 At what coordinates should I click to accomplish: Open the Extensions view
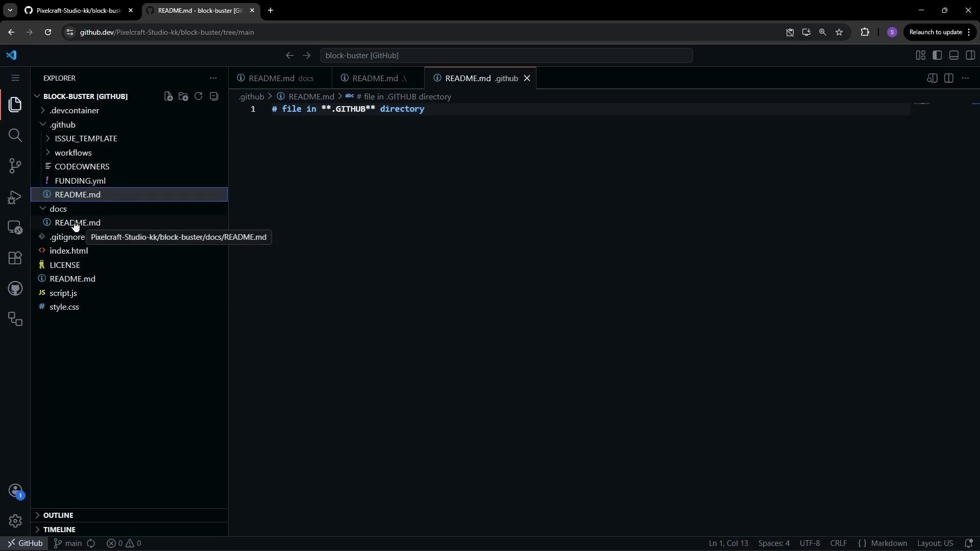click(15, 258)
